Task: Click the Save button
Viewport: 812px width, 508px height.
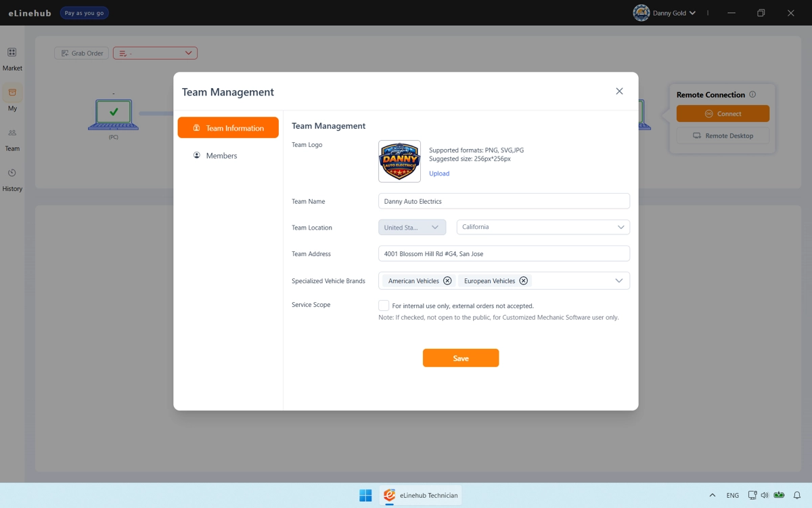Action: 461,358
